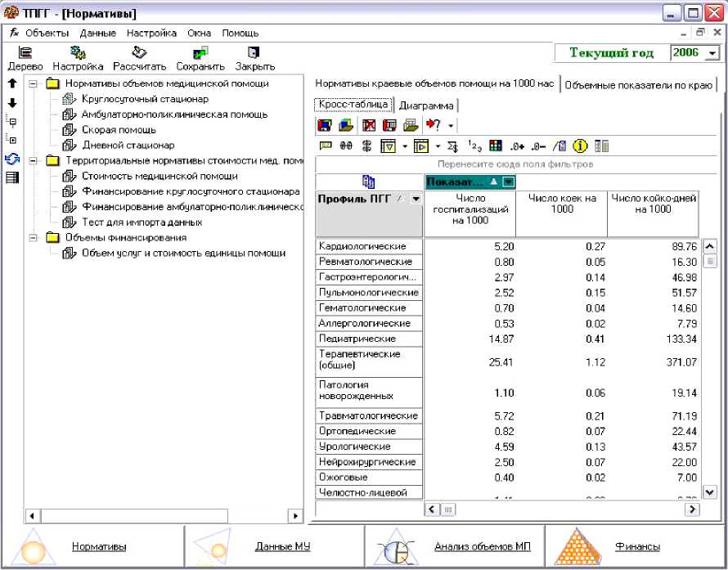Screen dimensions: 728x570
Task: Click the Данные МУ link at bottom
Action: [282, 546]
